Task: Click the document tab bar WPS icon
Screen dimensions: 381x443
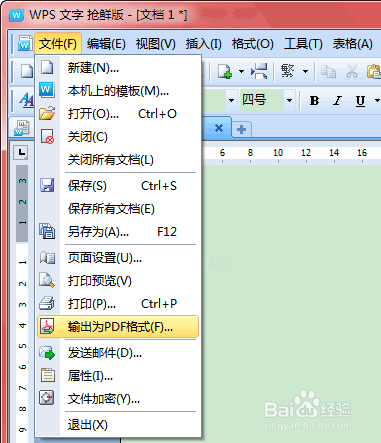Action: pyautogui.click(x=22, y=128)
